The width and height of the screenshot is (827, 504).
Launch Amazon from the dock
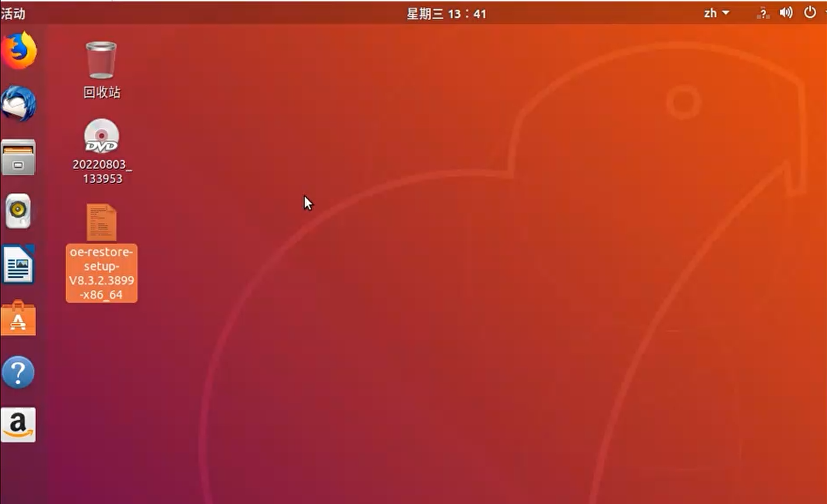click(x=18, y=425)
